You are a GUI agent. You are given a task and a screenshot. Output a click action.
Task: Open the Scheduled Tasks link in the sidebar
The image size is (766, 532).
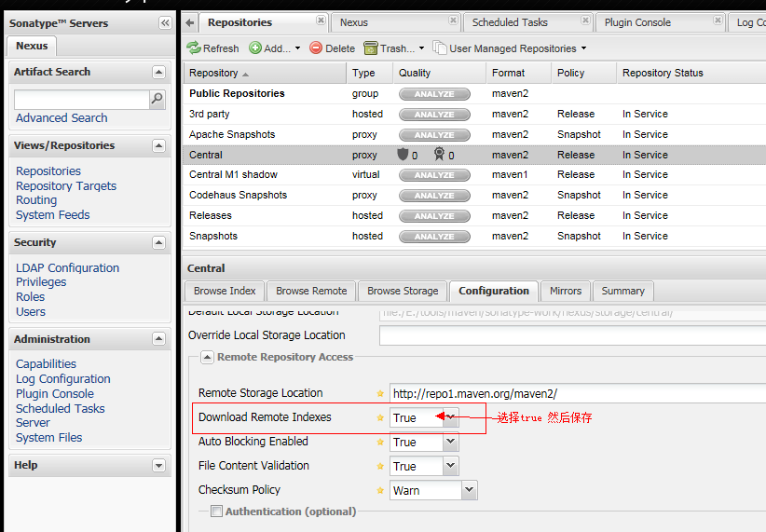pos(60,408)
